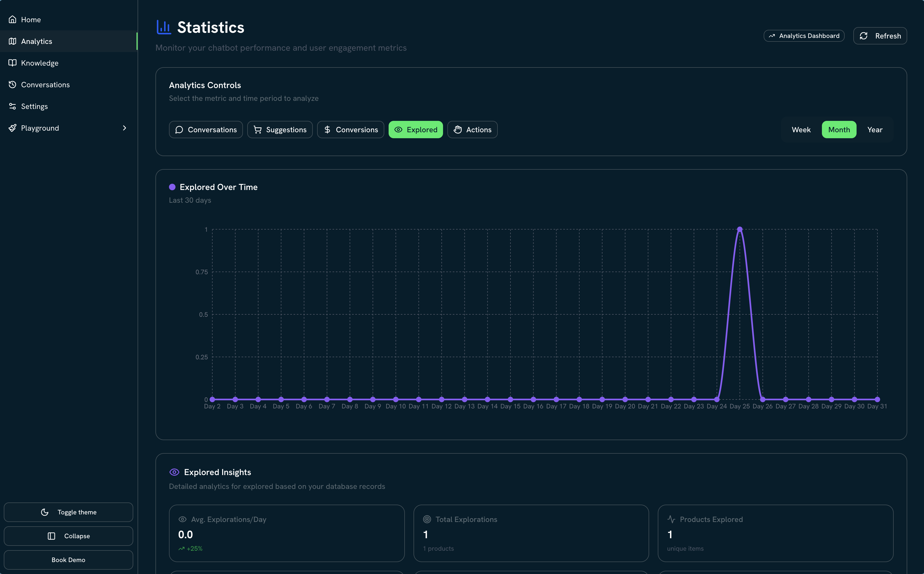Switch the time period to Week

click(x=801, y=130)
